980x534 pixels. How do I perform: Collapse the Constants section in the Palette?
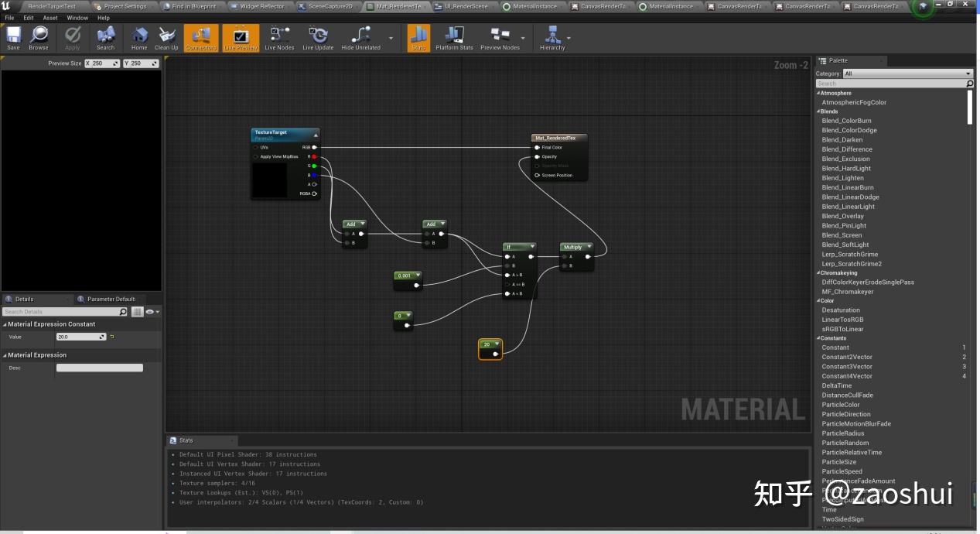pos(818,338)
